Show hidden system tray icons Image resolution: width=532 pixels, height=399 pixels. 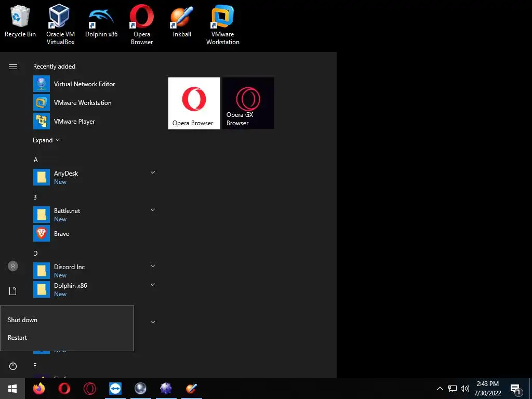[440, 389]
